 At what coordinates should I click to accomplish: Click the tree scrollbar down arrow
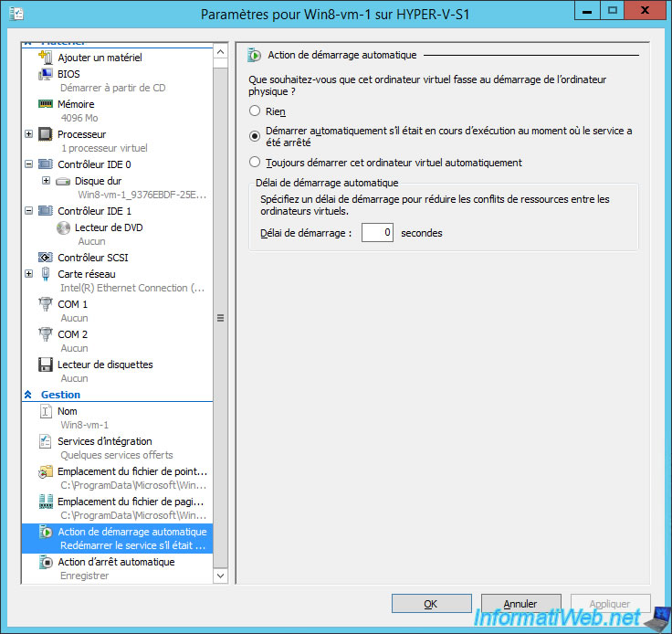pos(220,576)
